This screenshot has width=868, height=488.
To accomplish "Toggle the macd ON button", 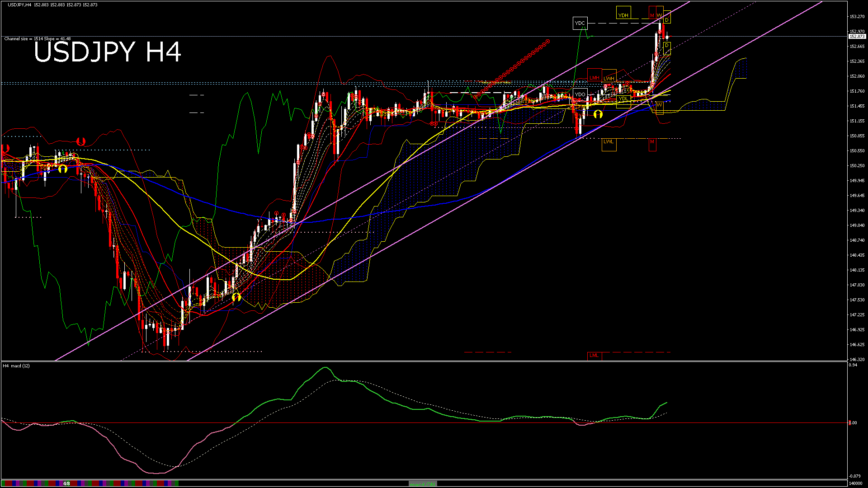I will click(x=423, y=484).
